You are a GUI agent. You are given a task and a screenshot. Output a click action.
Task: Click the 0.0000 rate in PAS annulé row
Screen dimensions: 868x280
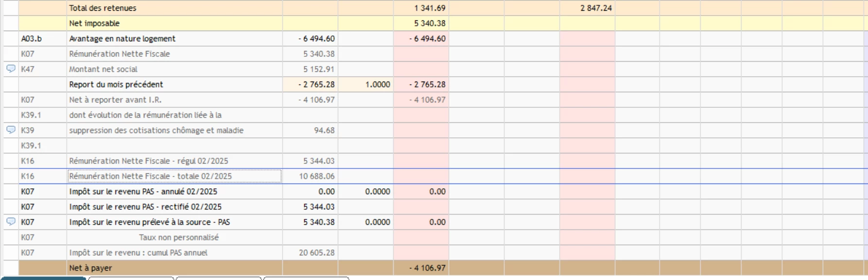click(x=378, y=191)
